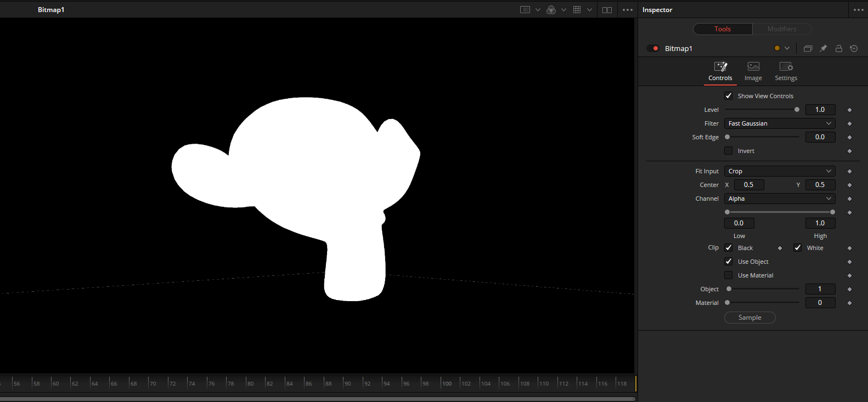Open the region of interest dropdown arrow
This screenshot has height=402, width=868.
tap(538, 10)
